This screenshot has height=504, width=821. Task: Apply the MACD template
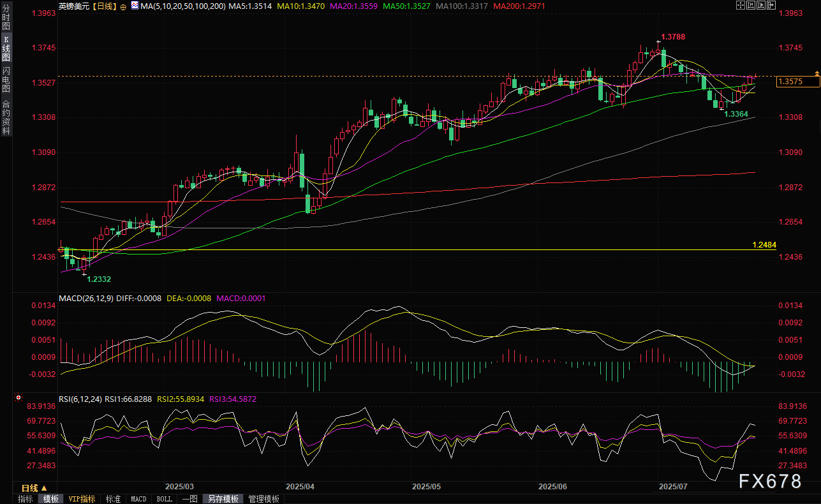[138, 499]
